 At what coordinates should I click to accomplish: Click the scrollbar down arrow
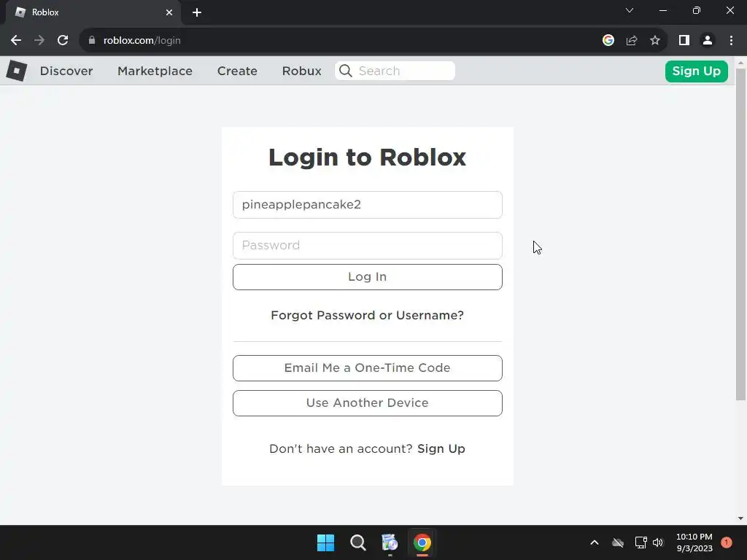[x=741, y=518]
